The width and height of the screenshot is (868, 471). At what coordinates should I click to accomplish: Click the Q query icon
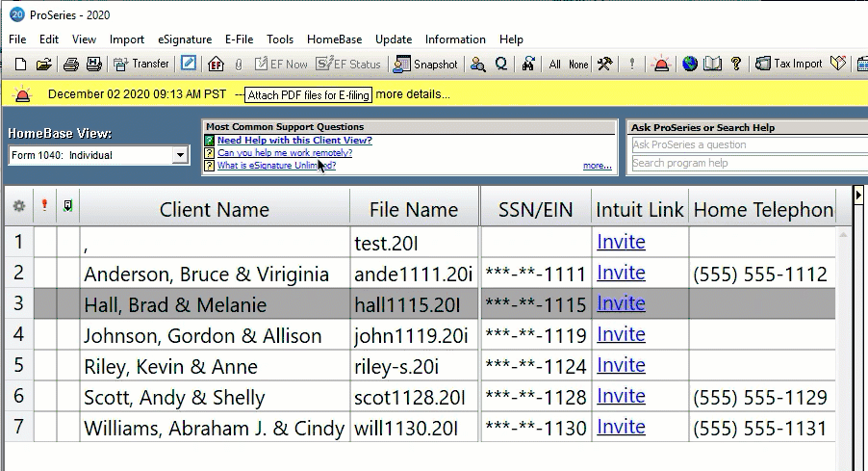point(501,65)
